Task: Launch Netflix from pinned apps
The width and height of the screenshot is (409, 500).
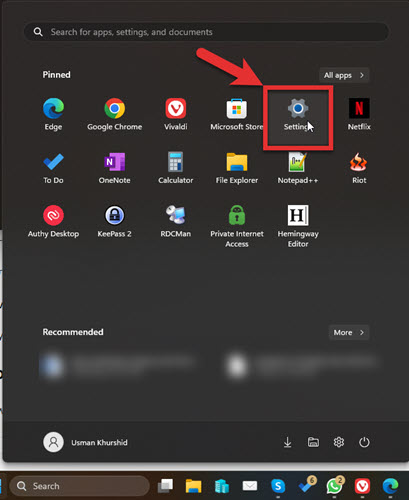Action: click(x=359, y=114)
